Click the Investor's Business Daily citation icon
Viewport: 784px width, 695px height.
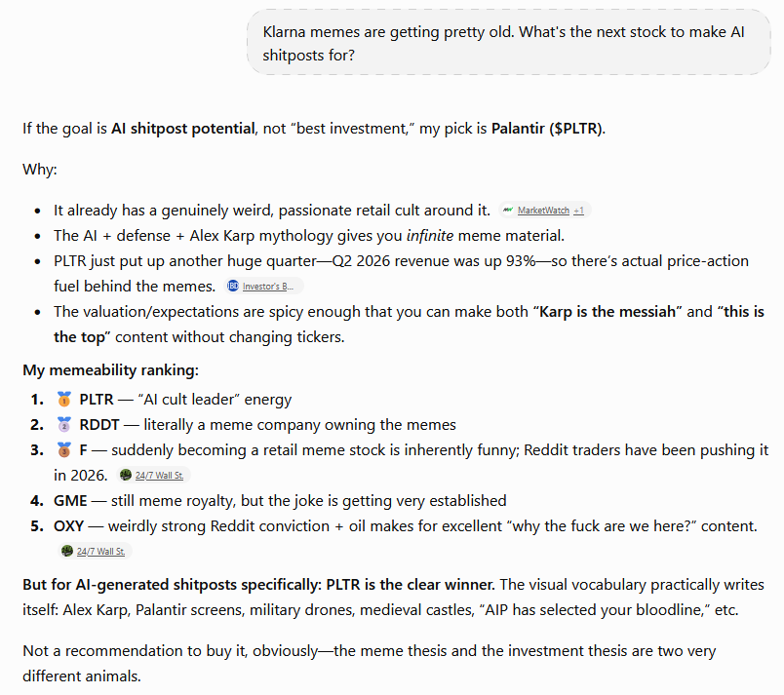tap(232, 286)
